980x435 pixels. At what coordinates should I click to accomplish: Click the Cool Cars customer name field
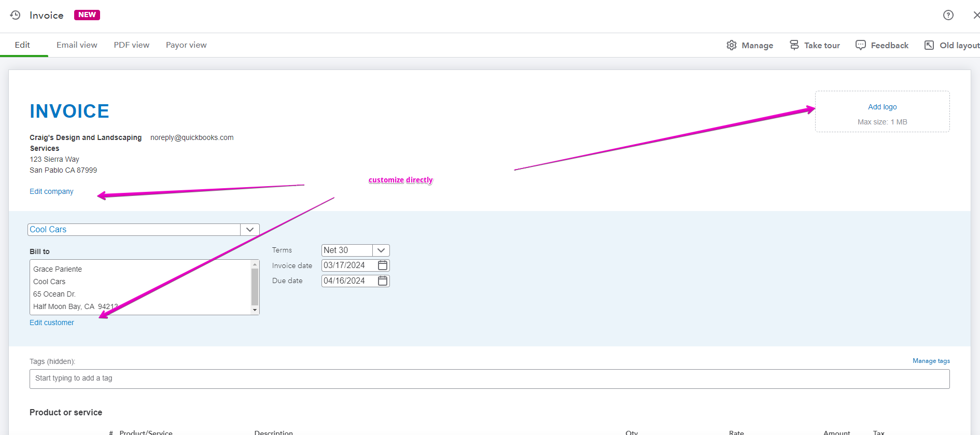(134, 230)
